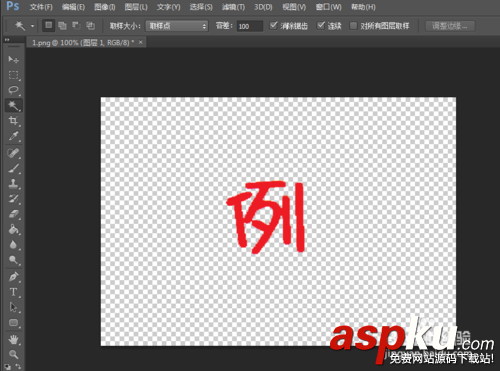Select the Crop tool
The height and width of the screenshot is (371, 500).
(x=13, y=121)
